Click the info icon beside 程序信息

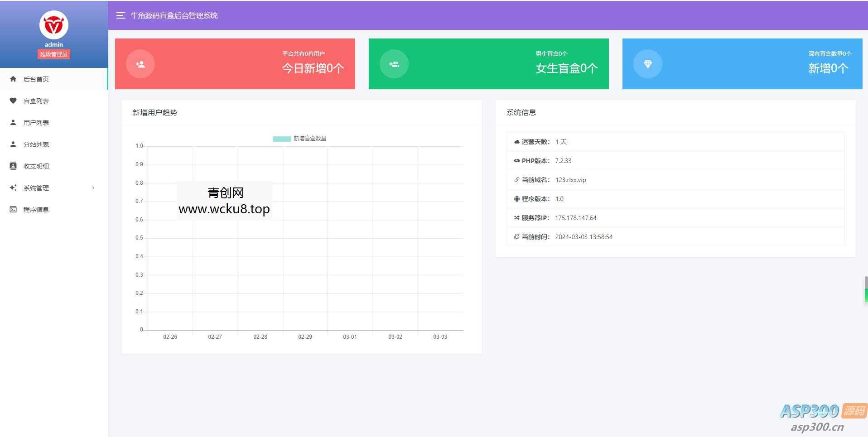[13, 209]
